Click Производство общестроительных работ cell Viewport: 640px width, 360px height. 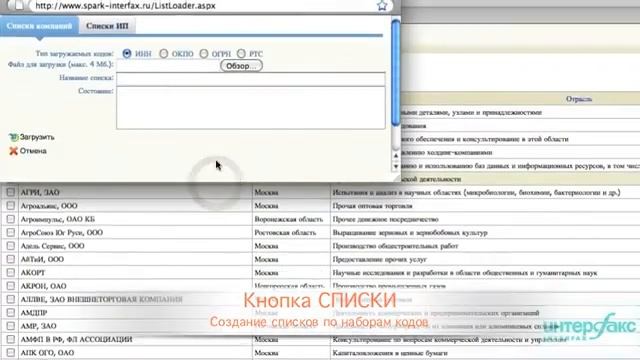(x=395, y=246)
